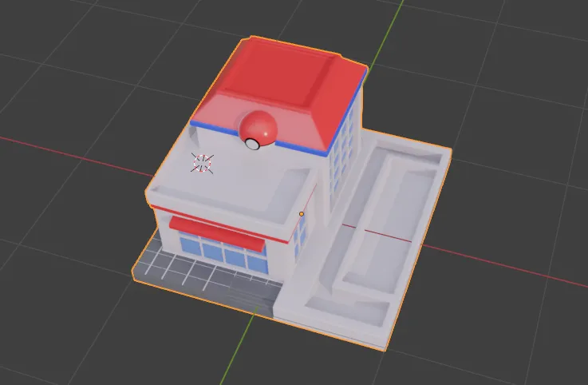Viewport: 588px width, 385px height.
Task: Click the 3D cursor crosshair on the rooftop
Action: [202, 164]
